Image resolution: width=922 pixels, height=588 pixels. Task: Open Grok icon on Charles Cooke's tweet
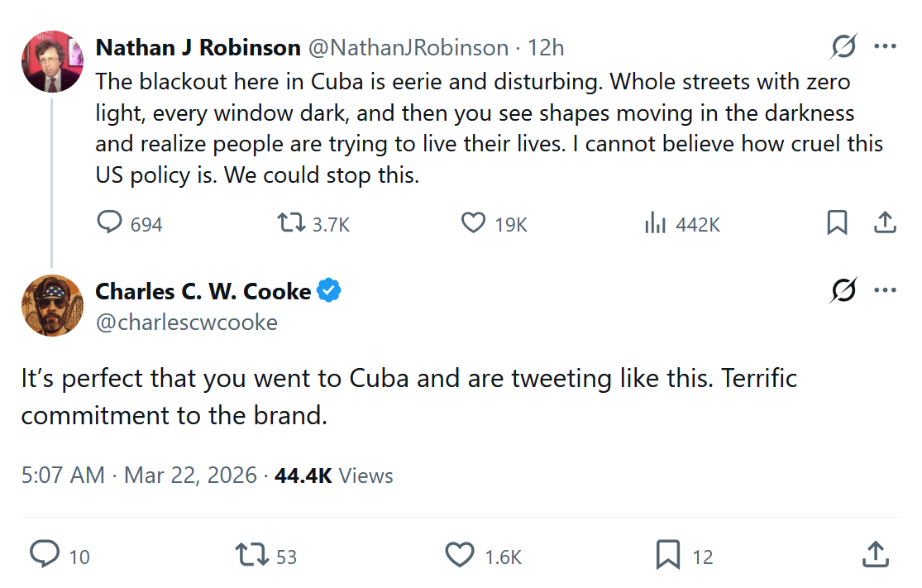click(843, 290)
